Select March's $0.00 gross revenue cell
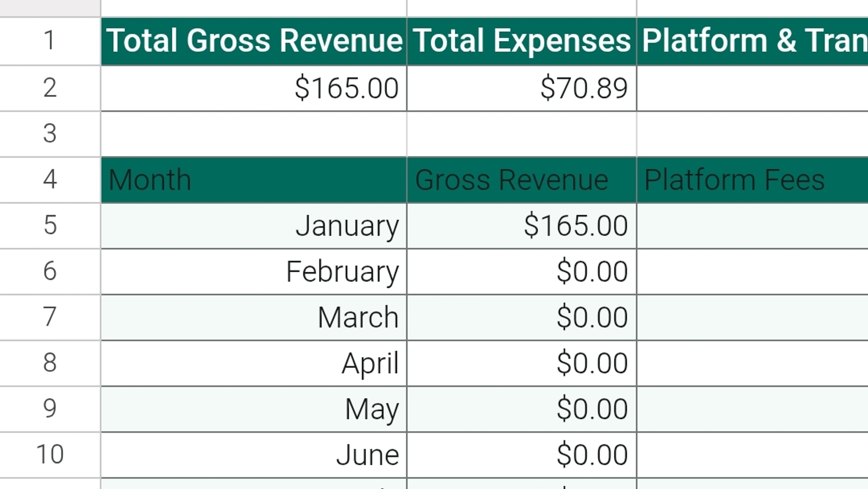The height and width of the screenshot is (489, 868). coord(522,318)
